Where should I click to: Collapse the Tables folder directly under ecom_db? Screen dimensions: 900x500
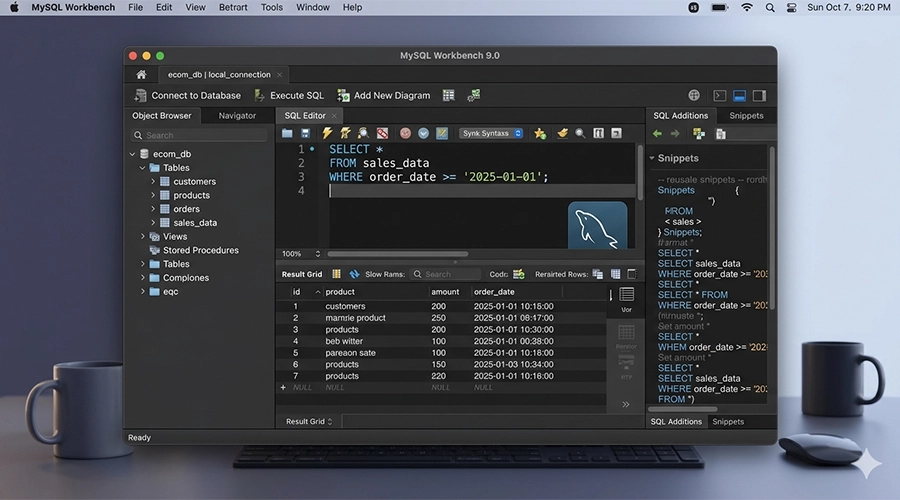[x=142, y=168]
